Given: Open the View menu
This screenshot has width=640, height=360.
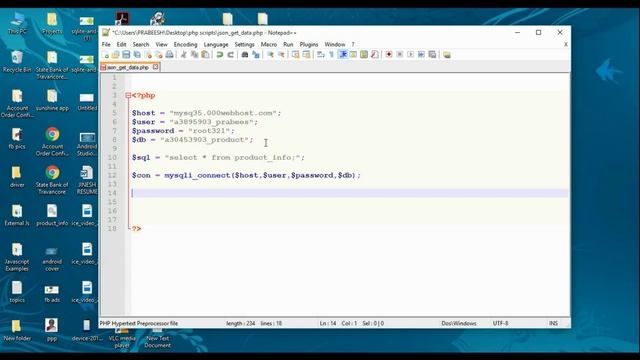Looking at the screenshot, I should (161, 44).
